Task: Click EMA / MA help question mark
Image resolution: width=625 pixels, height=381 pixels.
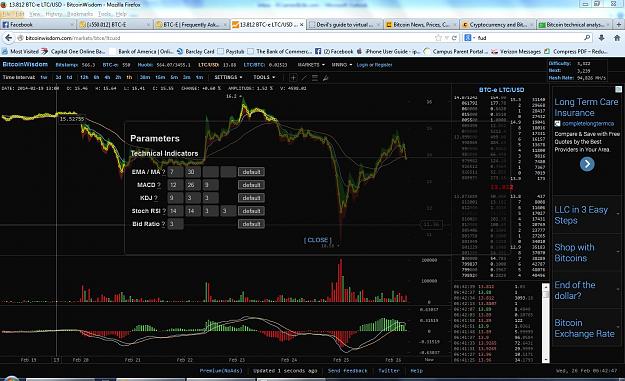Action: click(163, 172)
